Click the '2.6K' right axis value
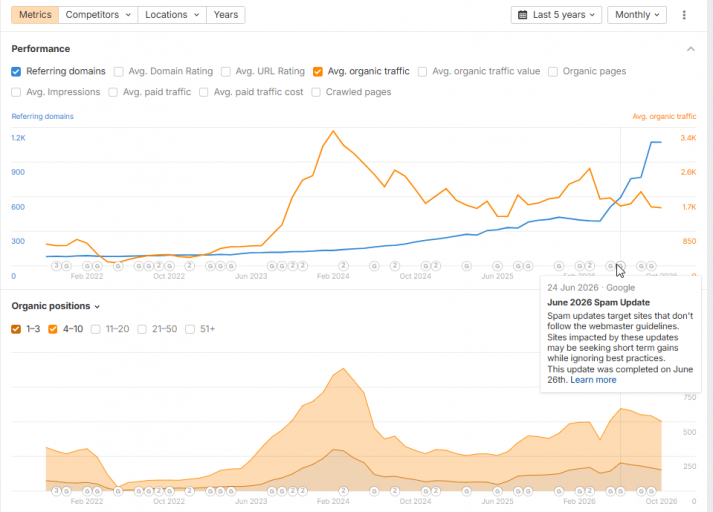Viewport: 713px width, 512px height. point(688,172)
